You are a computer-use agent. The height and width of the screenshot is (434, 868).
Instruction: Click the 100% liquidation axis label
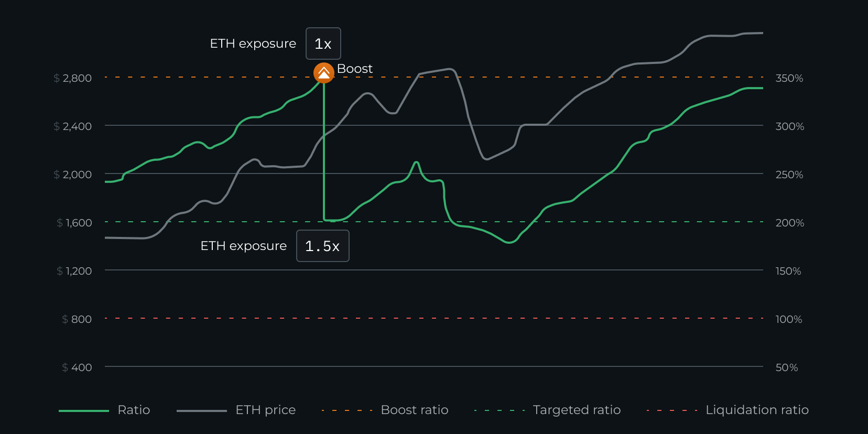[788, 319]
